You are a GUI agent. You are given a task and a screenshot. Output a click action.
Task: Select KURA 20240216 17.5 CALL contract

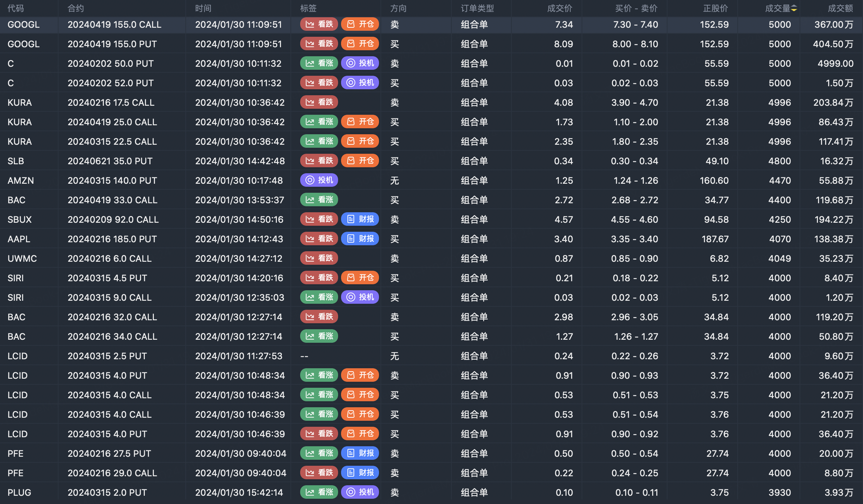111,102
